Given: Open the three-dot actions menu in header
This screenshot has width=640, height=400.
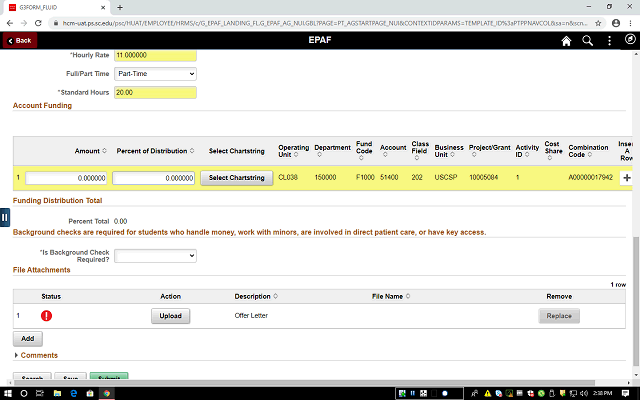Looking at the screenshot, I should coord(609,41).
